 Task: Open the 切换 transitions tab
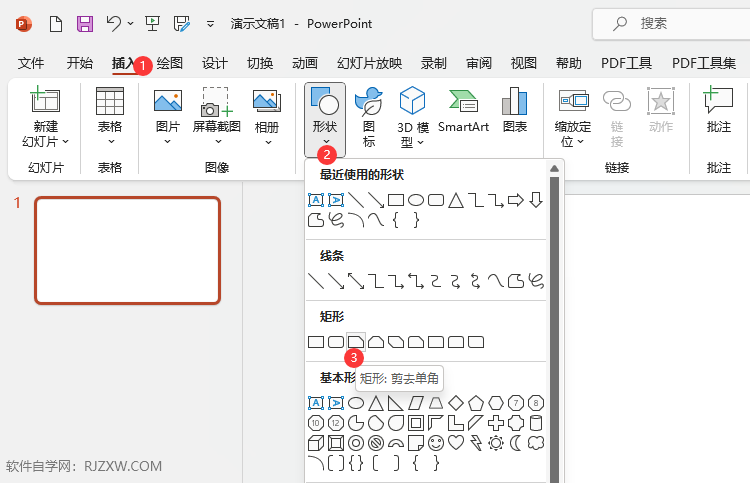tap(260, 63)
